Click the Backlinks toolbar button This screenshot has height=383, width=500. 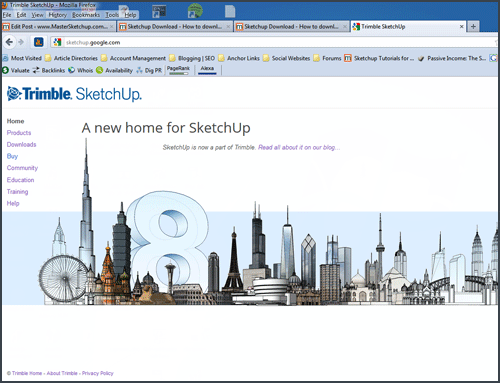tap(49, 70)
